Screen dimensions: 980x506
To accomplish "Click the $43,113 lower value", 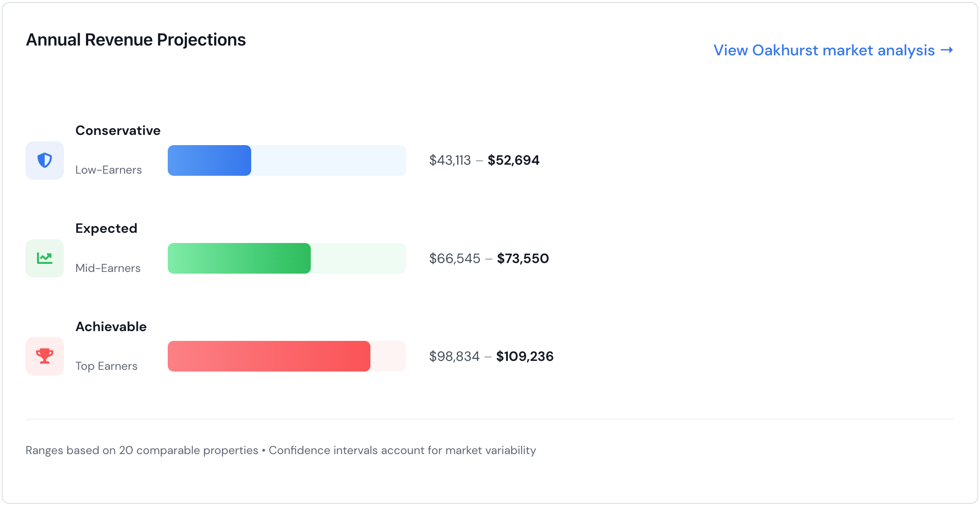I will click(x=450, y=160).
